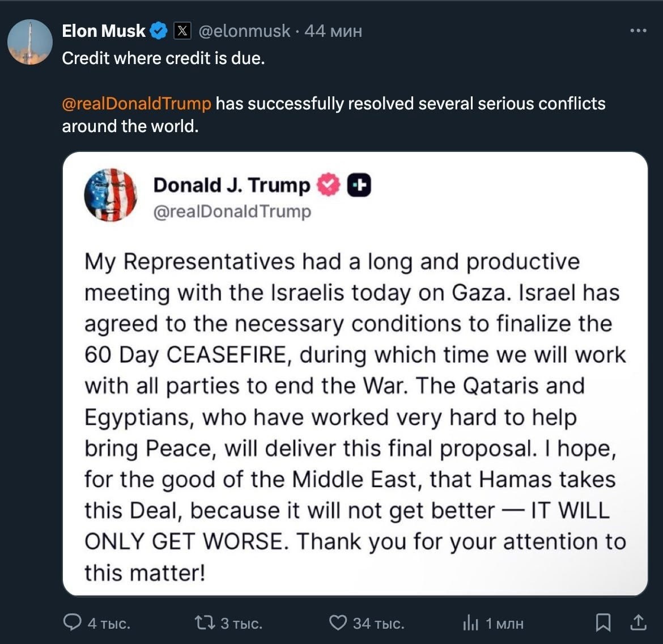Click the gray @realDonaldTrump handle in quoted post
The height and width of the screenshot is (644, 663).
point(232,211)
